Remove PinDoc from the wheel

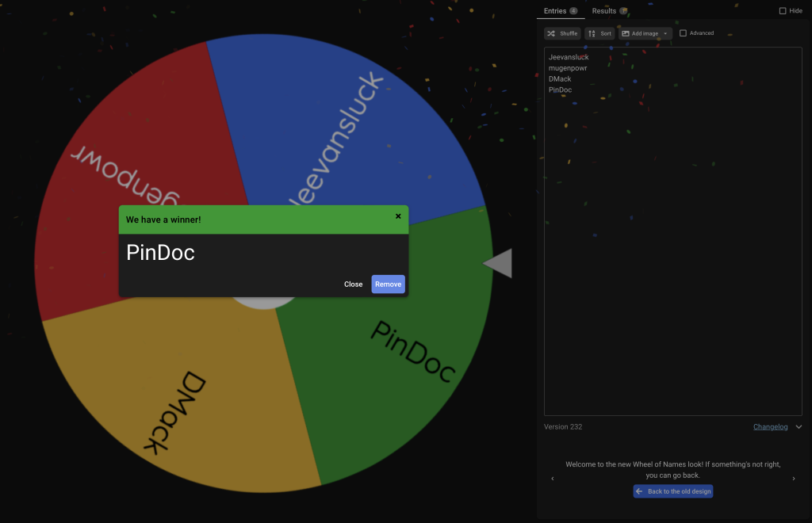pos(388,284)
